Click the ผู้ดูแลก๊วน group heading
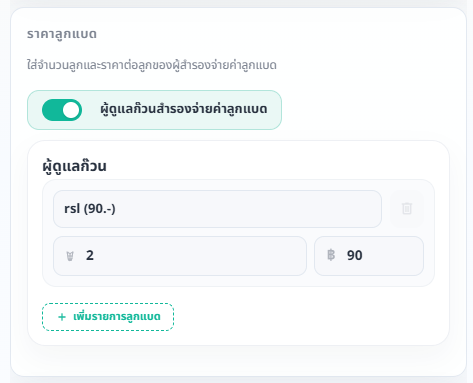473x383 pixels. (74, 166)
